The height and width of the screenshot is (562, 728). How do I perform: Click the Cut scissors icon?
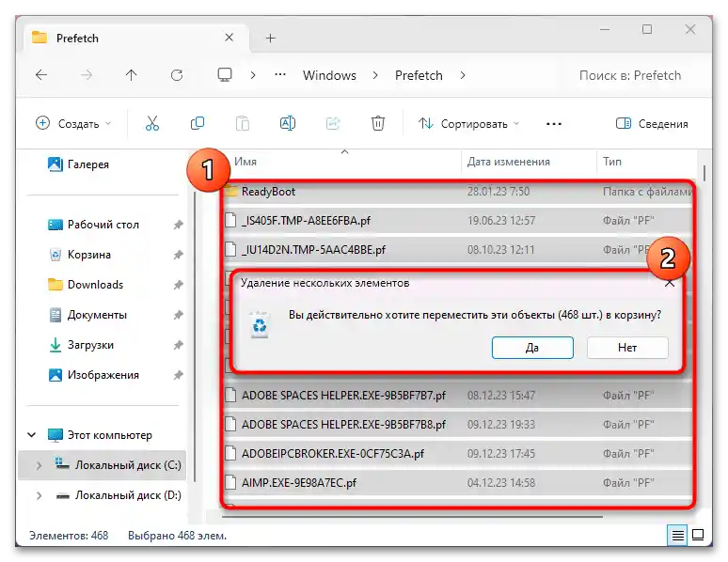pyautogui.click(x=151, y=123)
